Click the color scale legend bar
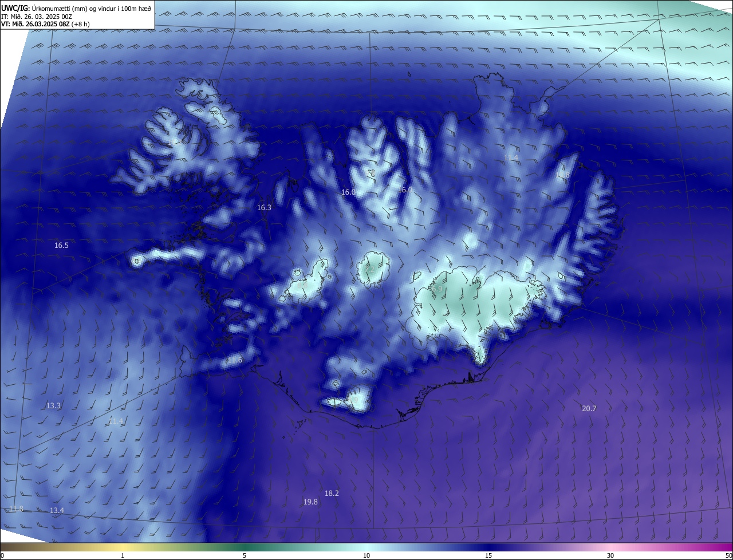The height and width of the screenshot is (560, 733). (x=366, y=547)
